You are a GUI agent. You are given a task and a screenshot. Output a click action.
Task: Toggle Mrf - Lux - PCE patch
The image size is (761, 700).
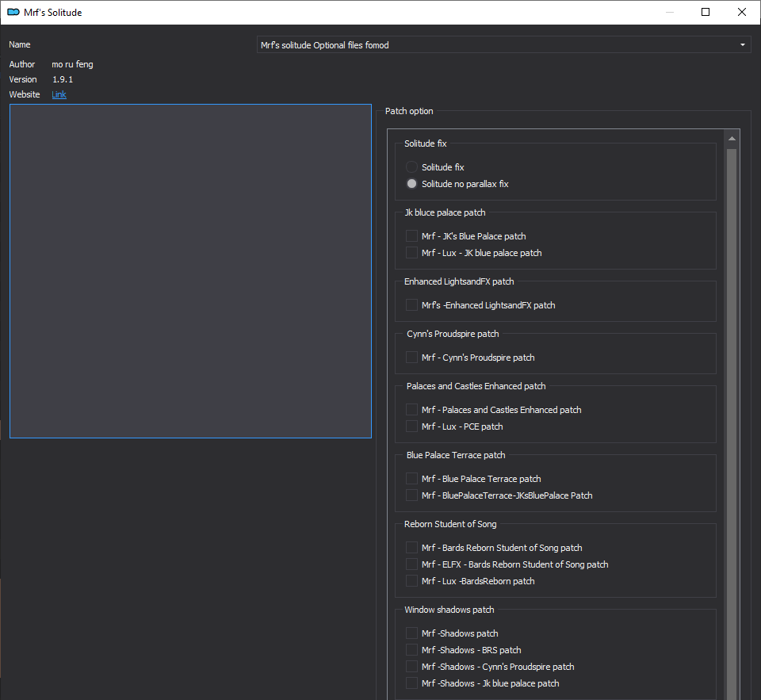(x=411, y=427)
